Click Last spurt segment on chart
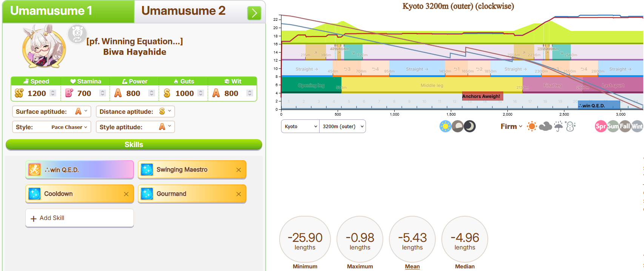 pyautogui.click(x=613, y=85)
